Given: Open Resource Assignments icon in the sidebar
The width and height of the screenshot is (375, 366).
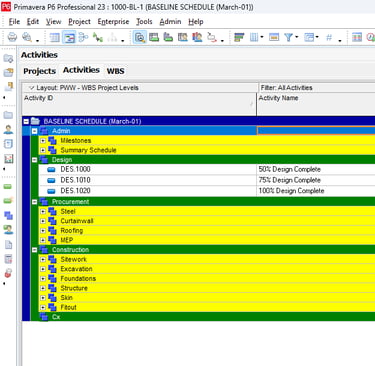Looking at the screenshot, I should 8,230.
